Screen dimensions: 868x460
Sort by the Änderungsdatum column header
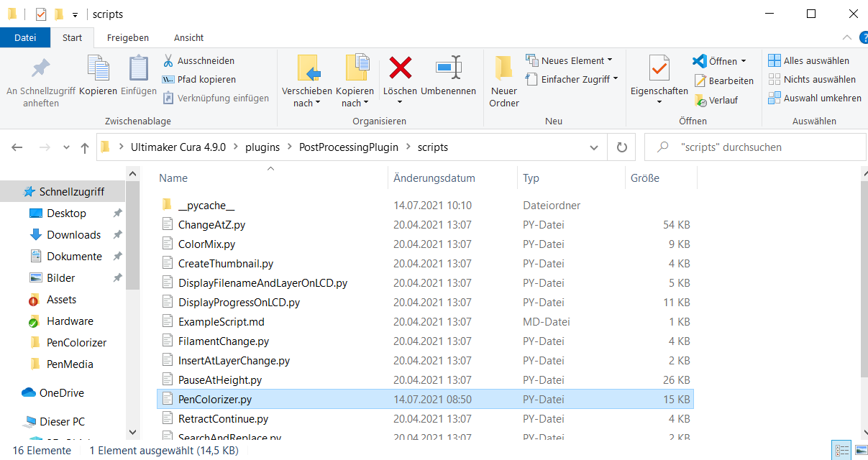point(434,178)
